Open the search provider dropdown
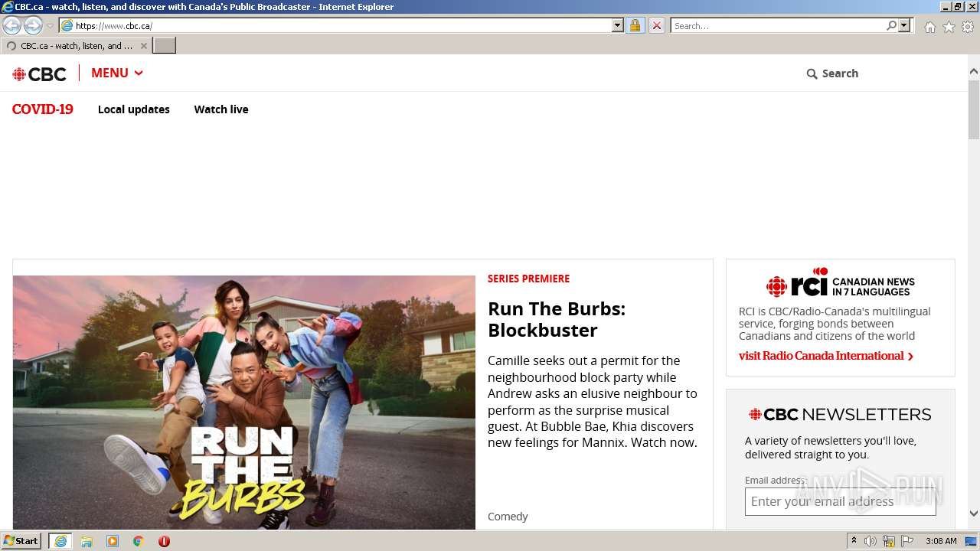 coord(904,25)
